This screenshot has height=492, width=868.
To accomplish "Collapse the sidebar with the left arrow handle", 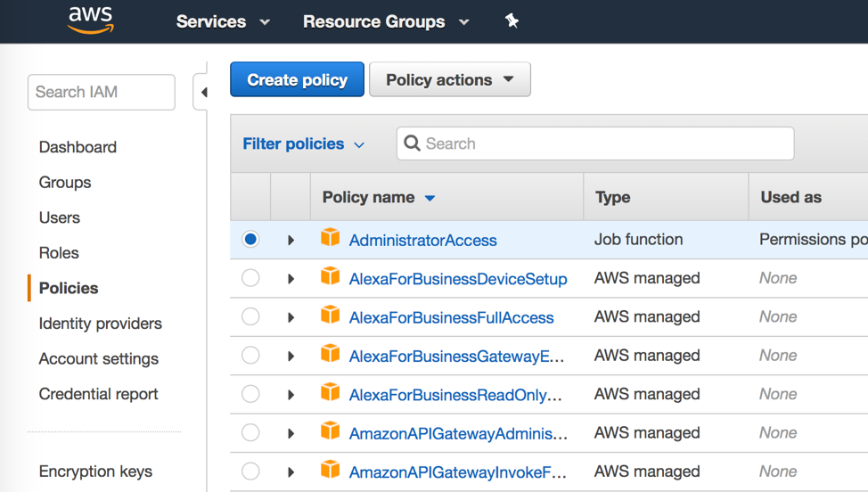I will coord(204,92).
